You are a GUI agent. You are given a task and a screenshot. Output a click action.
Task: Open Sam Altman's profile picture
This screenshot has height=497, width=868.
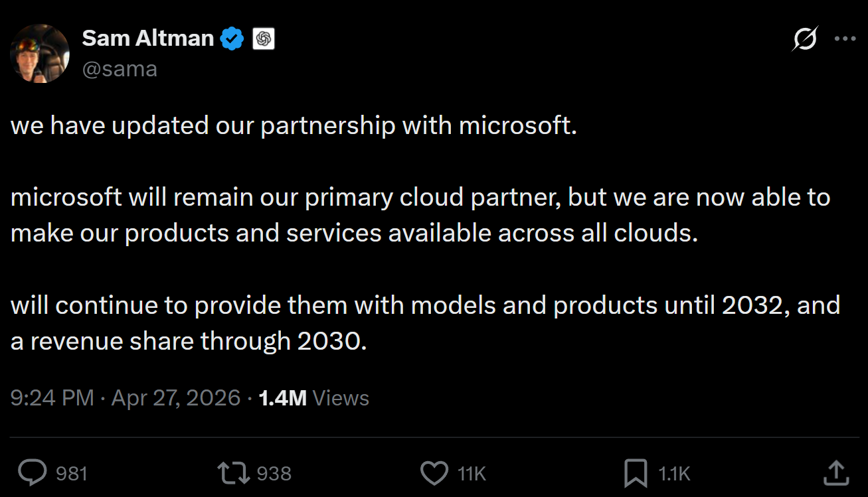coord(40,54)
